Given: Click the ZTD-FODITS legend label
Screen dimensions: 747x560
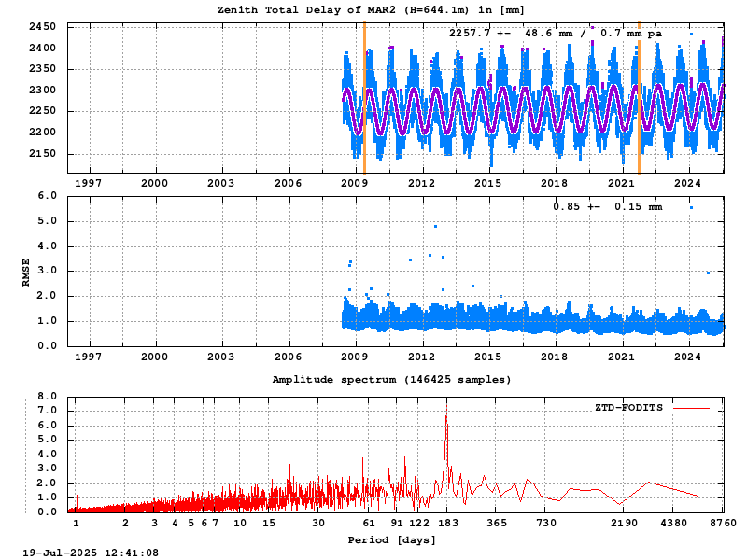Looking at the screenshot, I should 628,408.
